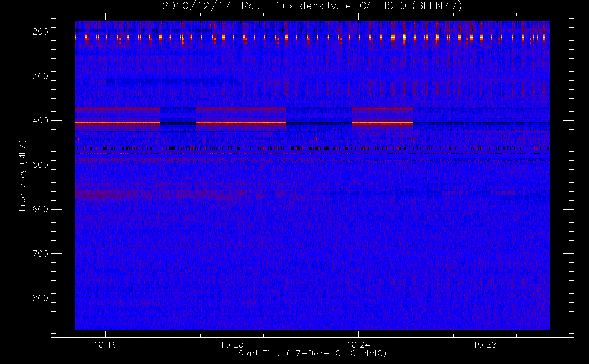
Task: Click the 400 frequency tick label
Action: pos(40,120)
